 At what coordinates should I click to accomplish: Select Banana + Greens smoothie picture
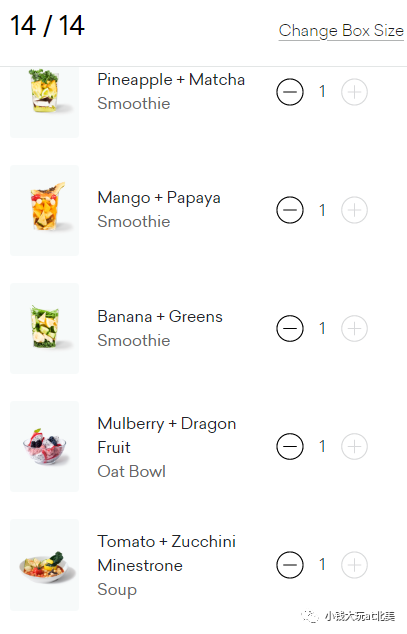44,328
